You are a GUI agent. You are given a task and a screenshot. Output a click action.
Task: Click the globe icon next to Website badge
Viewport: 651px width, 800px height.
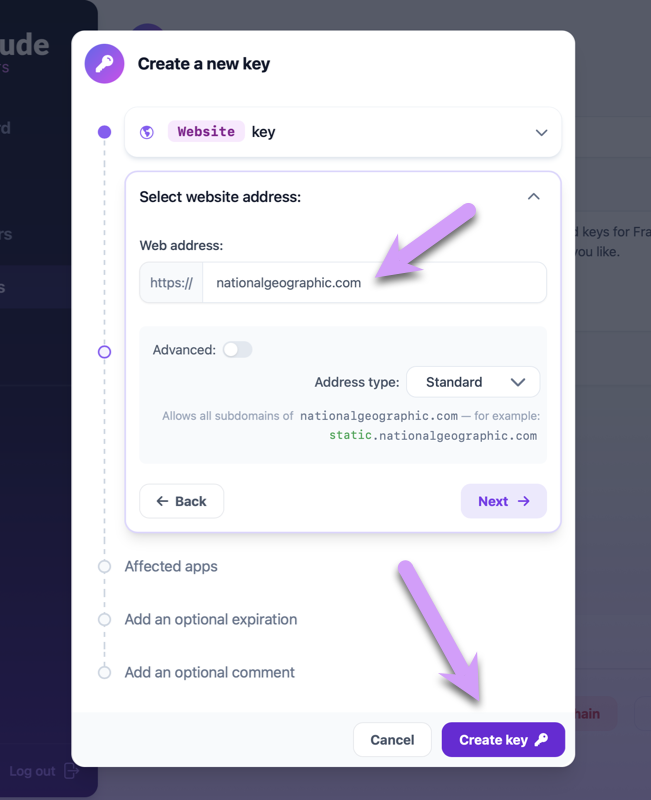coord(146,132)
